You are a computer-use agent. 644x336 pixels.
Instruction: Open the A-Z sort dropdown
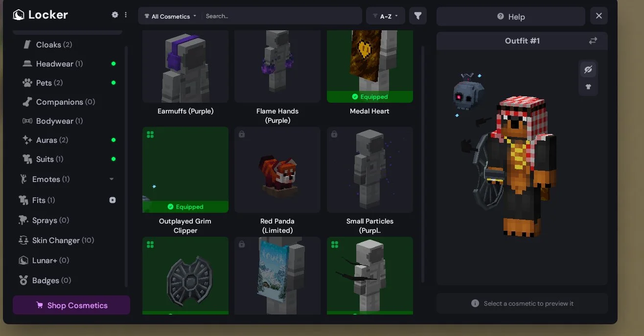click(386, 16)
